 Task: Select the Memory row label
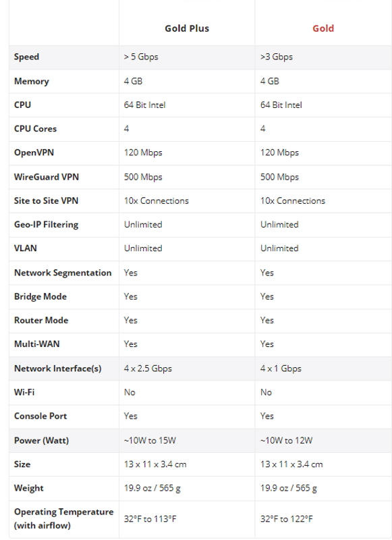(x=31, y=81)
